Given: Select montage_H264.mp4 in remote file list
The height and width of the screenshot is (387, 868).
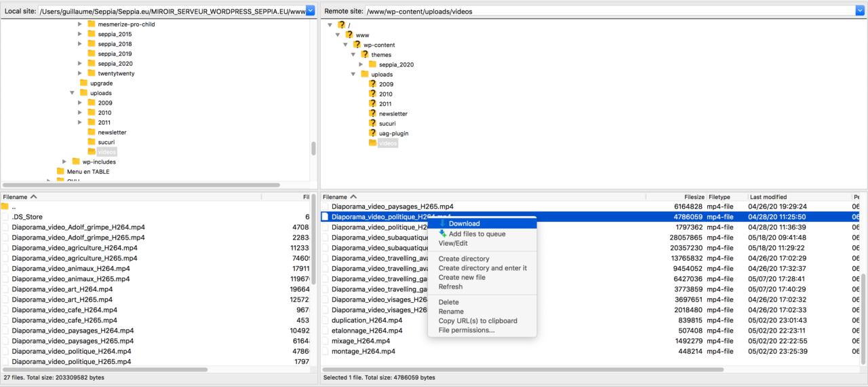Looking at the screenshot, I should [363, 351].
